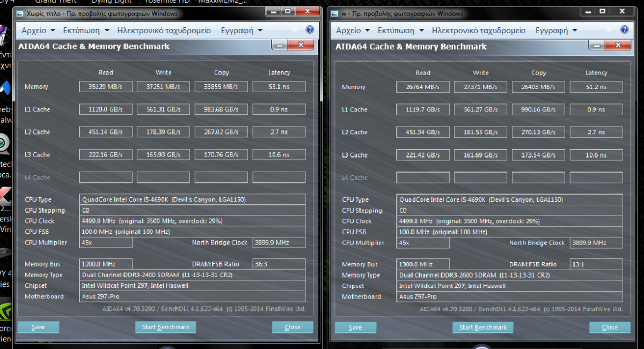Click the CPU Clock value 4499.9 MHz
644x349 pixels.
(x=192, y=221)
